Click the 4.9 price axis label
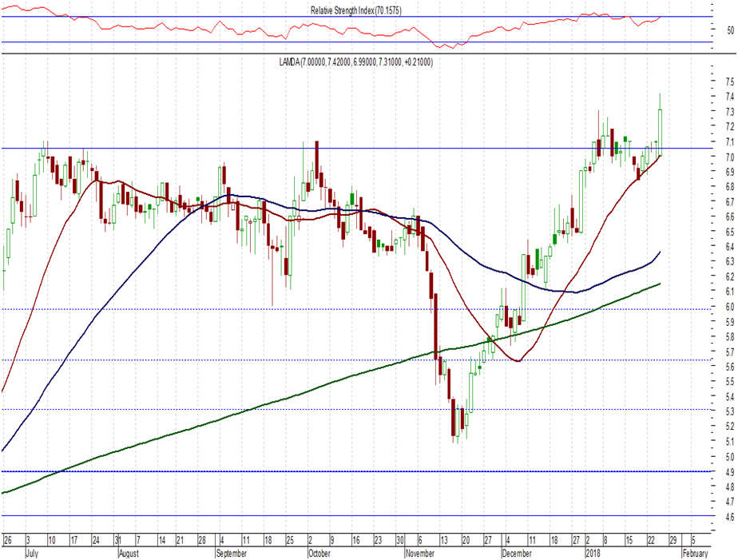Image resolution: width=738 pixels, height=560 pixels. (x=729, y=471)
